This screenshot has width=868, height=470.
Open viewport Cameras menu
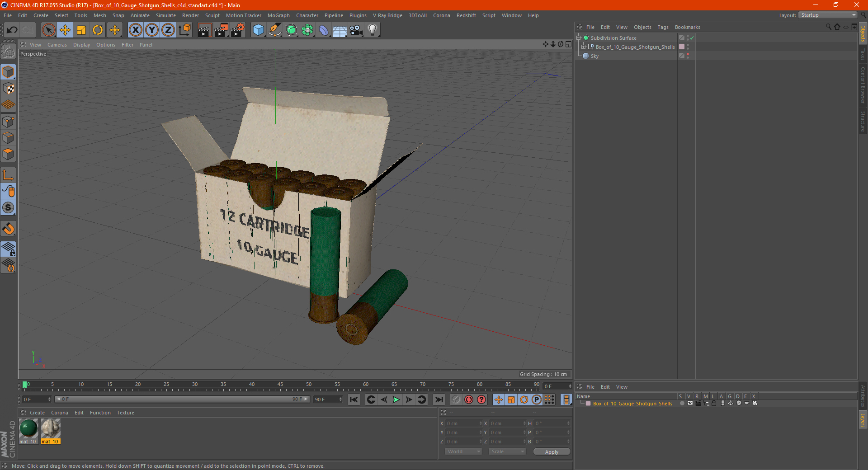coord(57,45)
